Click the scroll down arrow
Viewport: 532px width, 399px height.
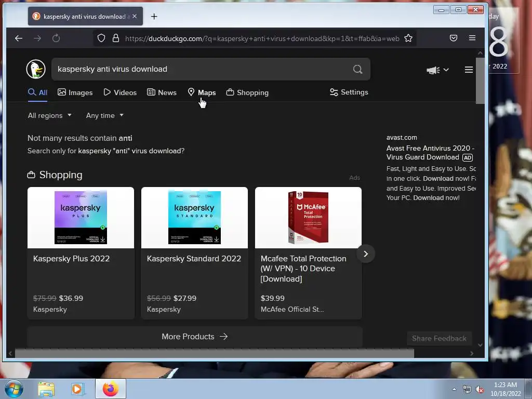pyautogui.click(x=480, y=345)
